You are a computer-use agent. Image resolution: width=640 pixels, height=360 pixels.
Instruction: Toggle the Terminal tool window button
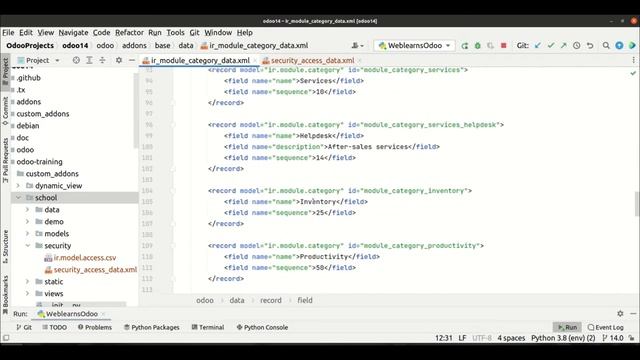tap(208, 327)
